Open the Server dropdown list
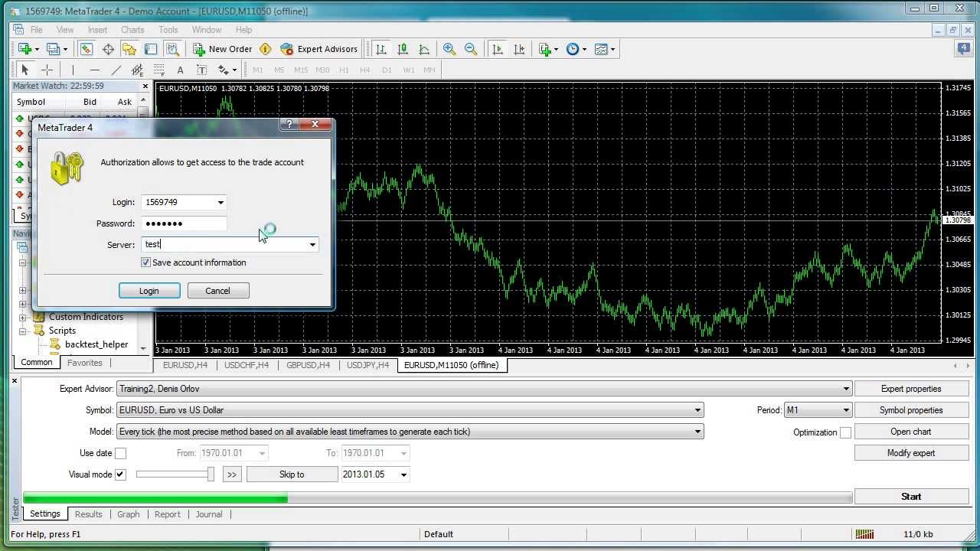This screenshot has width=980, height=551. coord(312,245)
